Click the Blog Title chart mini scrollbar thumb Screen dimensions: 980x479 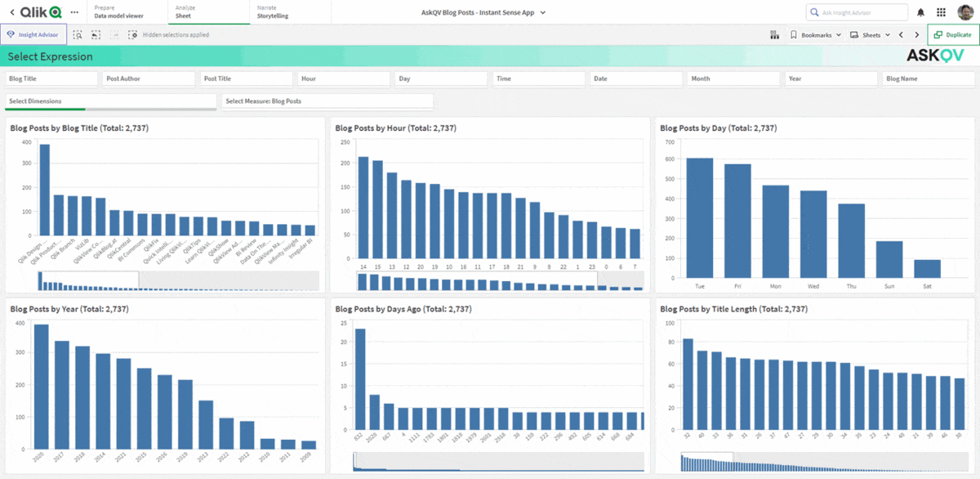pos(88,280)
